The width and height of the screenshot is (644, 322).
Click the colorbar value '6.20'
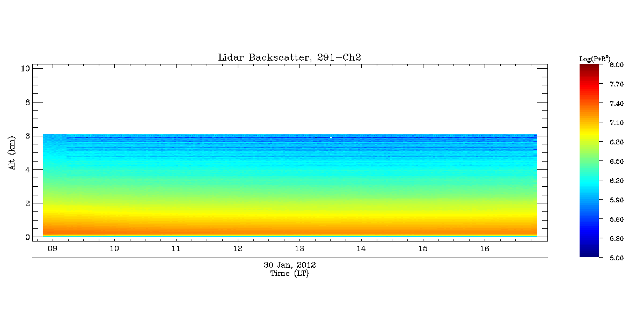click(x=616, y=181)
